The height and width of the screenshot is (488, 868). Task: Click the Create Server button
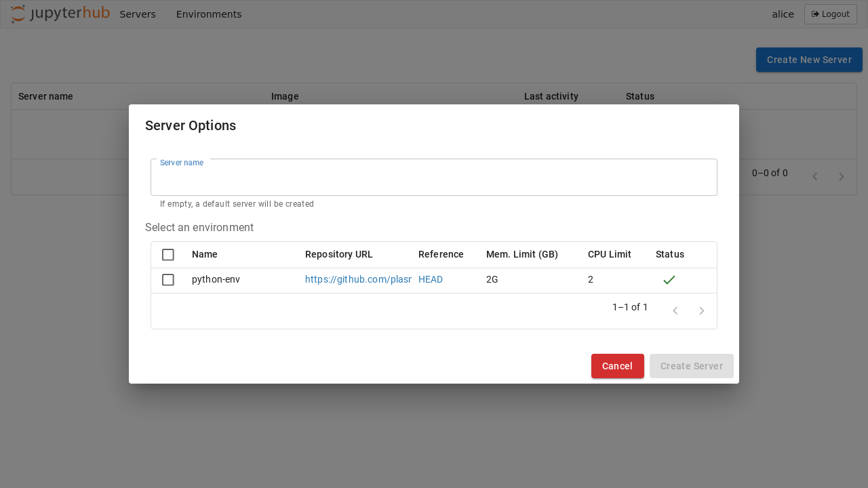coord(691,366)
